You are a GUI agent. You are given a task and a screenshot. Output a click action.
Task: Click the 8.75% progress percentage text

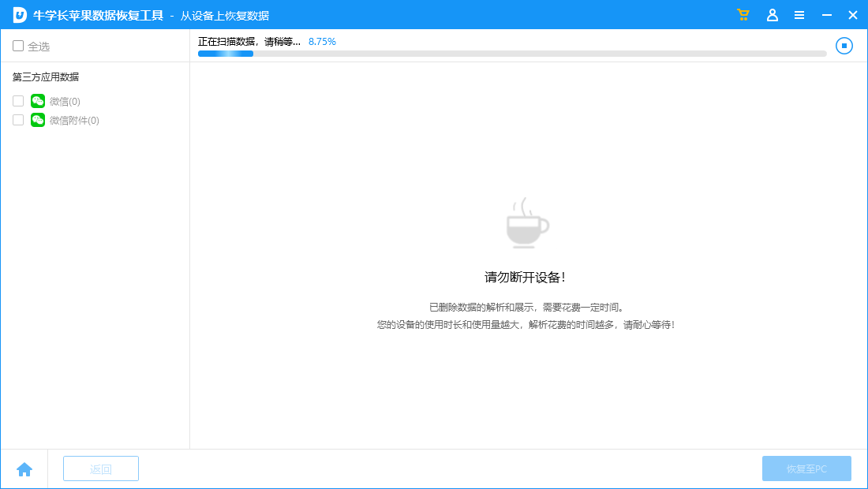click(321, 41)
